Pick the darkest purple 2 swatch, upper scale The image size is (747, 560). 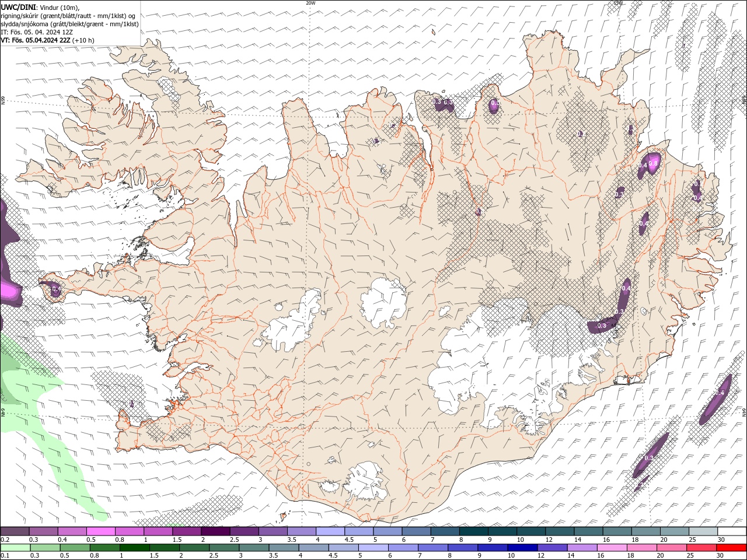pos(215,531)
